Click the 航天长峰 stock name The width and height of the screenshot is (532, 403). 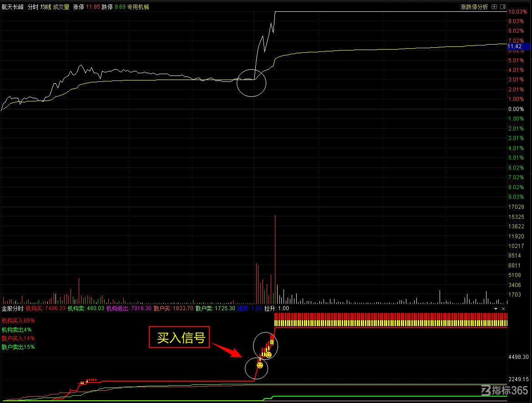click(13, 7)
